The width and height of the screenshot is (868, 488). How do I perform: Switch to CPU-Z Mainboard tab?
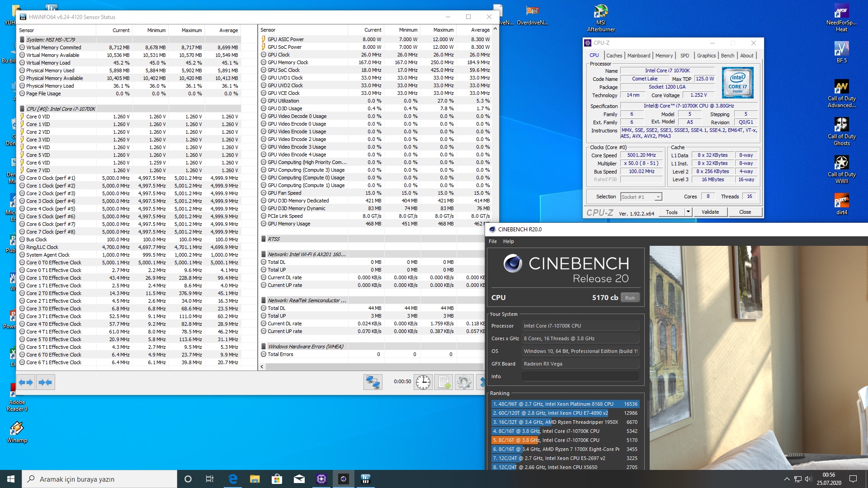tap(638, 56)
